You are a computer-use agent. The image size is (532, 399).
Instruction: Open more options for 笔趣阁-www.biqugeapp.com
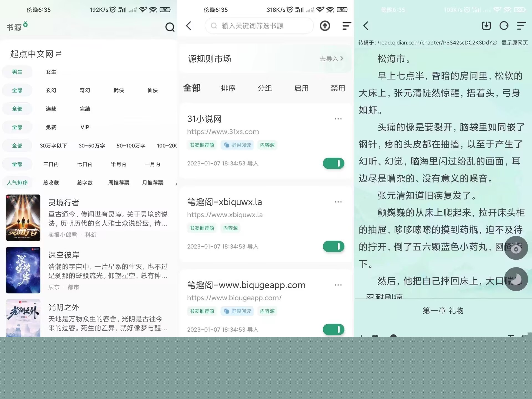(338, 285)
